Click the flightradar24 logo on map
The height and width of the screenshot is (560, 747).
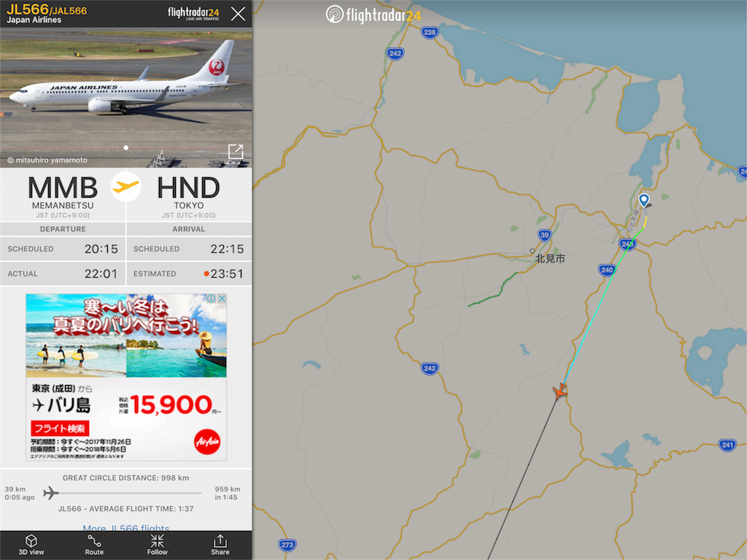pyautogui.click(x=373, y=15)
